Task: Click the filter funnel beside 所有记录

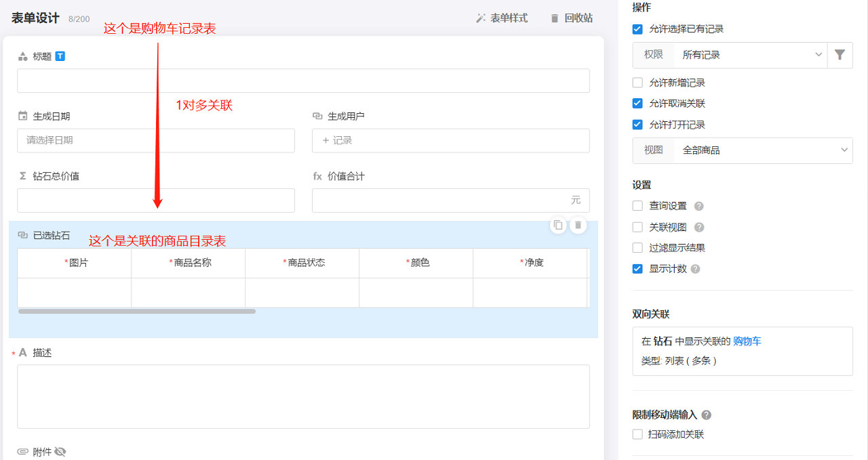Action: (x=840, y=55)
